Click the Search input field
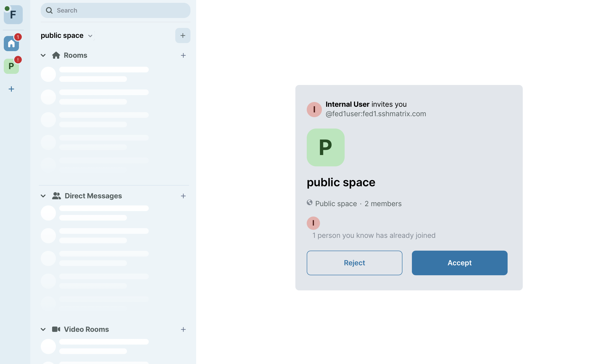The width and height of the screenshot is (604, 364). click(120, 10)
